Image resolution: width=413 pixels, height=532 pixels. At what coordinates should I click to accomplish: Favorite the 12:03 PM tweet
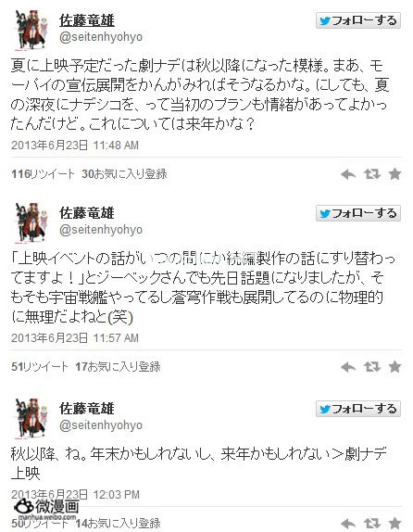394,524
